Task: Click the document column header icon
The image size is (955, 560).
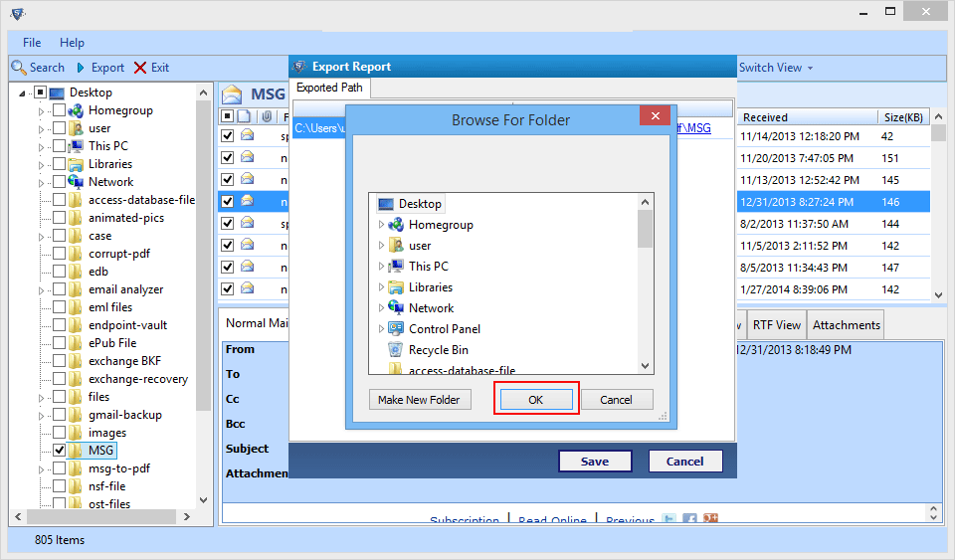Action: point(244,116)
